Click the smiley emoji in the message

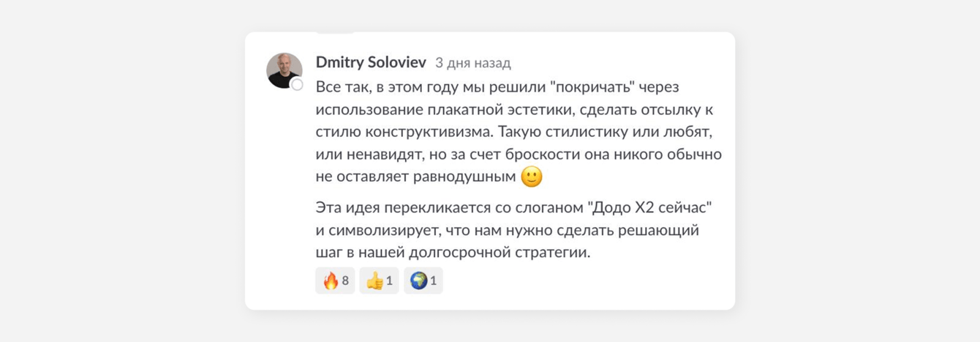tap(532, 176)
